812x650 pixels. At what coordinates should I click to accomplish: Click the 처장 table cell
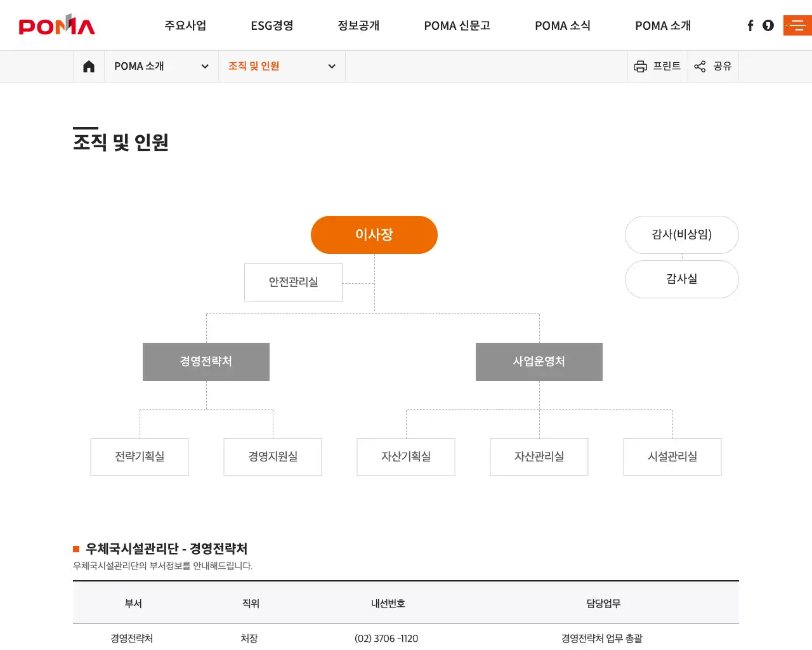[x=249, y=639]
